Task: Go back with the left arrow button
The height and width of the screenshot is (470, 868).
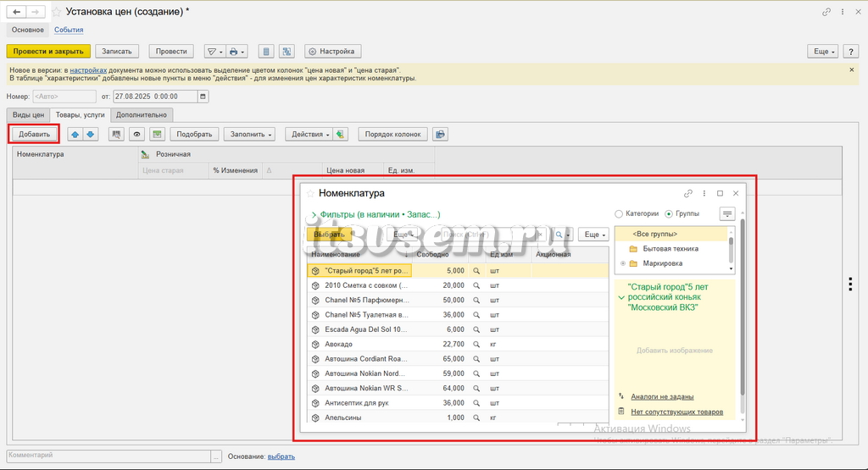Action: tap(17, 12)
